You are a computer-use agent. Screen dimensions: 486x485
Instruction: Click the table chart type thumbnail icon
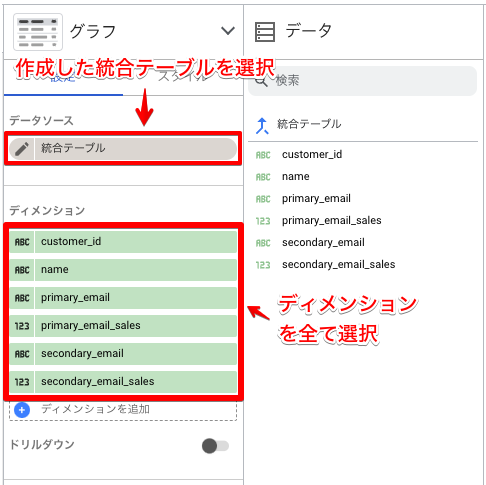(x=38, y=32)
